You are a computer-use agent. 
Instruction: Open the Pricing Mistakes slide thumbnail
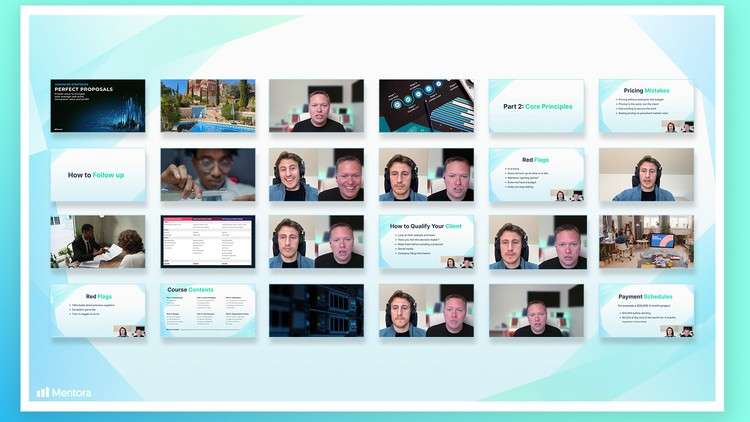pos(646,106)
